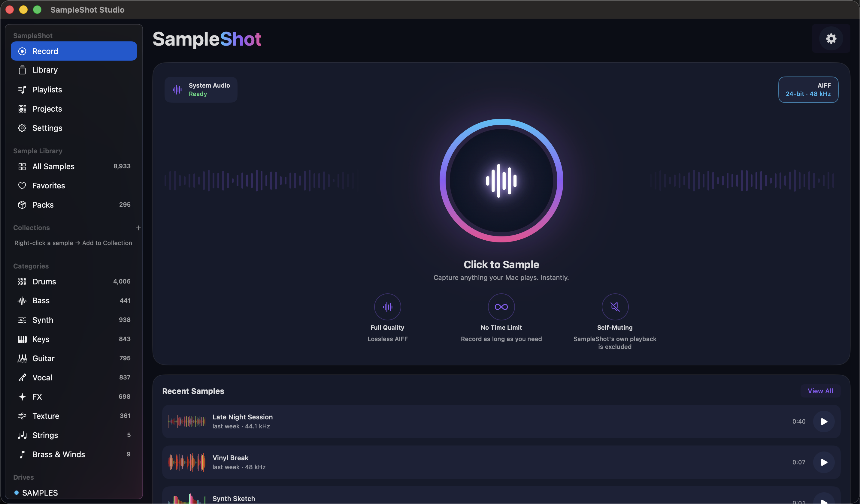Viewport: 860px width, 504px height.
Task: Select the Vinyl Break sample title
Action: point(230,457)
